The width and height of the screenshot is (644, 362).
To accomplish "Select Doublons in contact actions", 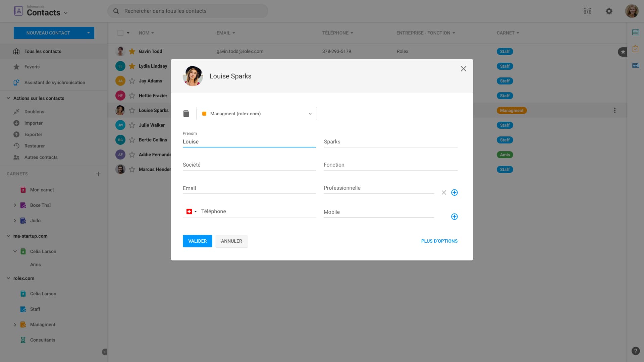I will [34, 112].
